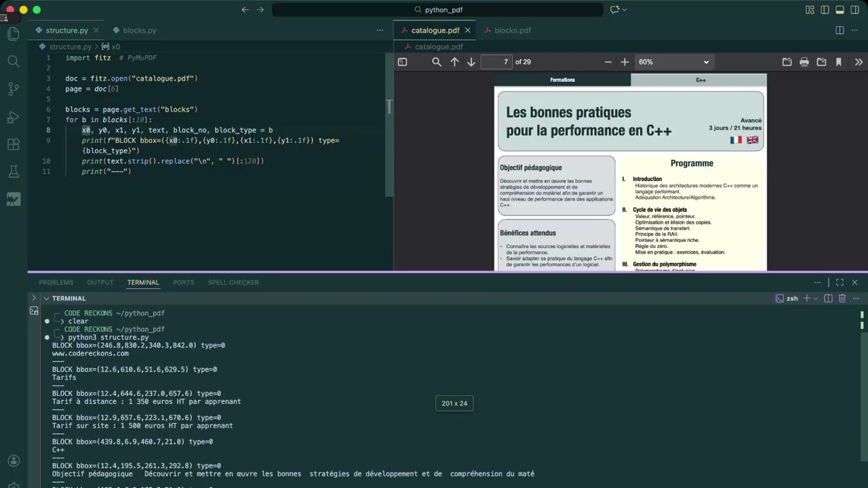The image size is (868, 488).
Task: Go to next PDF page arrow
Action: point(471,62)
